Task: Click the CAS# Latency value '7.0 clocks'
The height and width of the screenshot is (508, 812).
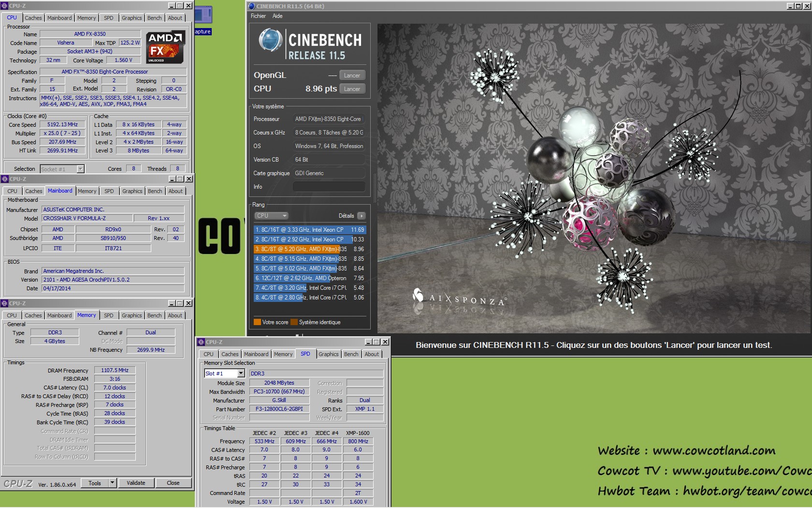Action: tap(115, 388)
